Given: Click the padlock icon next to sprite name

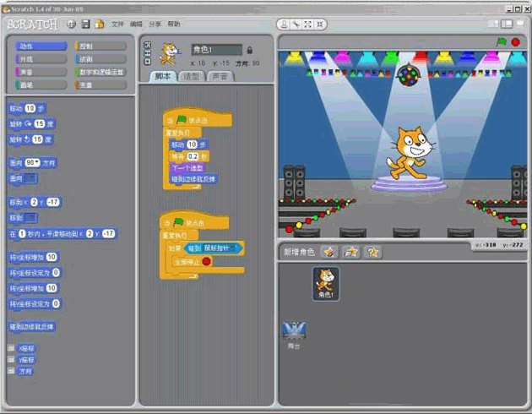Looking at the screenshot, I should (250, 50).
